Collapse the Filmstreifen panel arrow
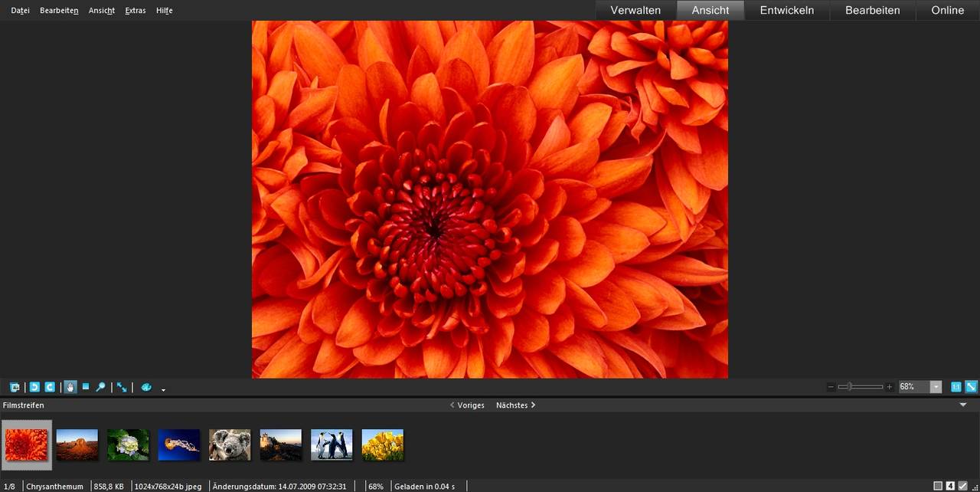 (x=963, y=405)
